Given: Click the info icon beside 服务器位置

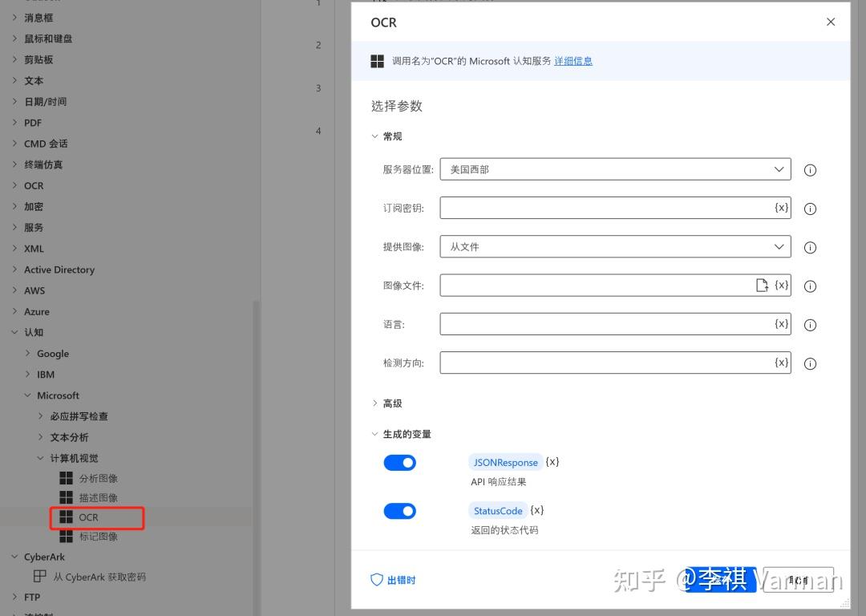Looking at the screenshot, I should 809,169.
